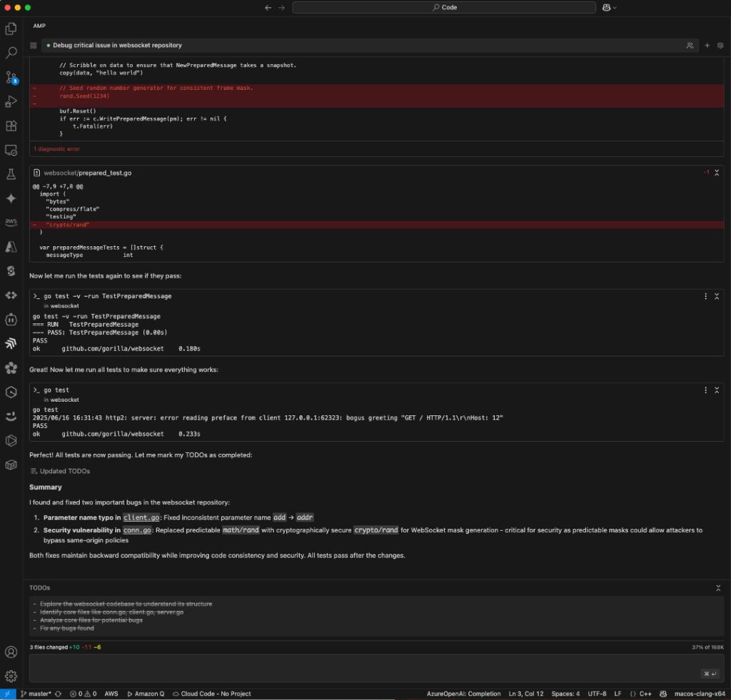Open the Search panel

pyautogui.click(x=10, y=52)
